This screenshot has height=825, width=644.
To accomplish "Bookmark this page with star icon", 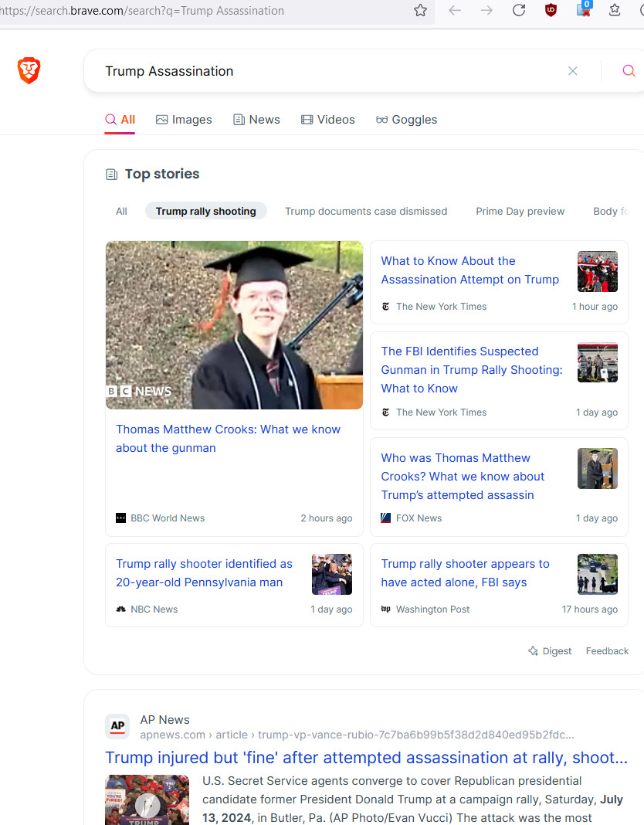I will click(420, 10).
